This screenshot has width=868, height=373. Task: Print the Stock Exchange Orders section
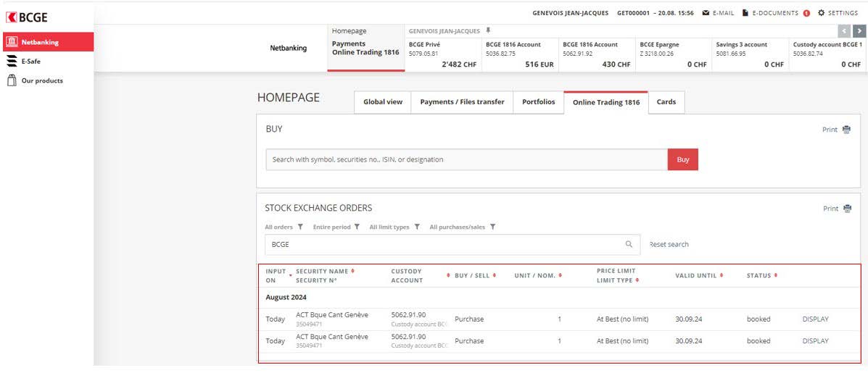click(x=837, y=209)
